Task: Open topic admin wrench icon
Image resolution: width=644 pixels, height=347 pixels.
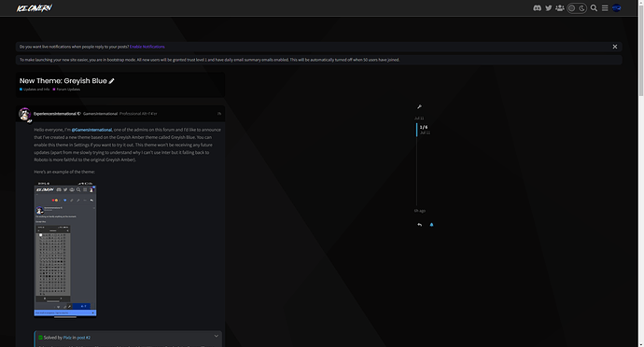Action: (x=419, y=106)
